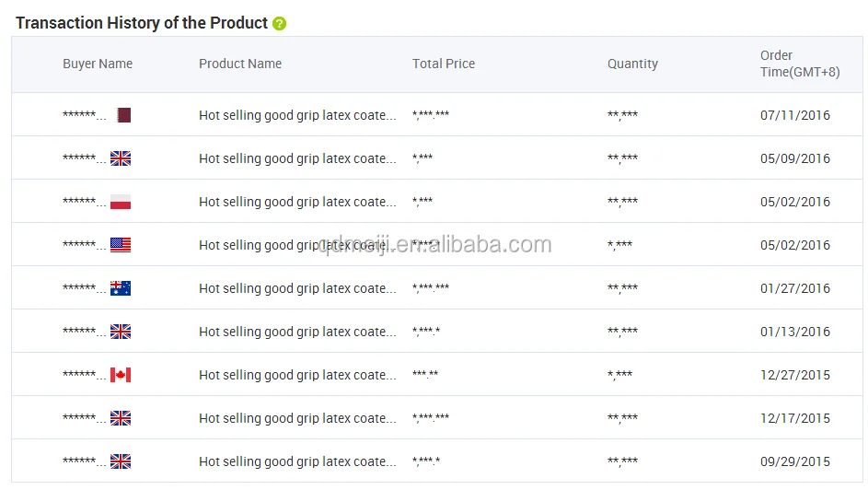
Task: Click the Transaction History of the Product heading
Action: [142, 23]
